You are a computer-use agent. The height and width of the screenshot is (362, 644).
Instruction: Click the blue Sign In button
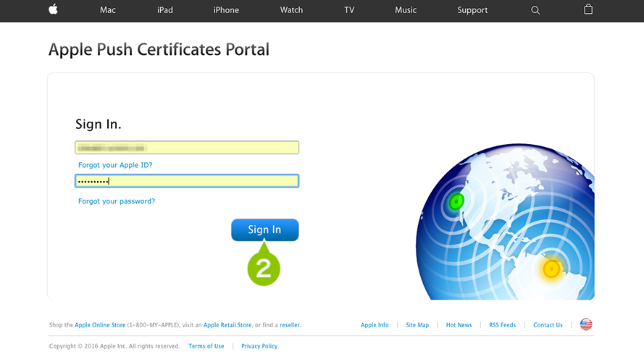(265, 230)
